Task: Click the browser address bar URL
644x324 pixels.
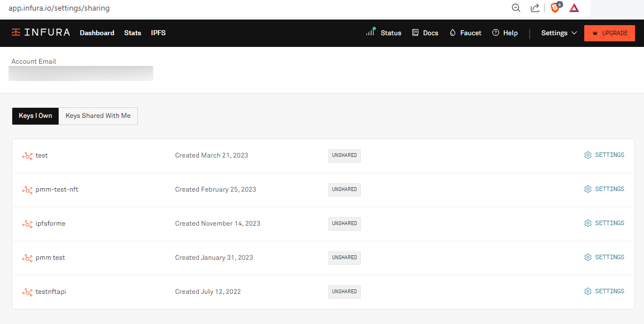Action: click(59, 8)
